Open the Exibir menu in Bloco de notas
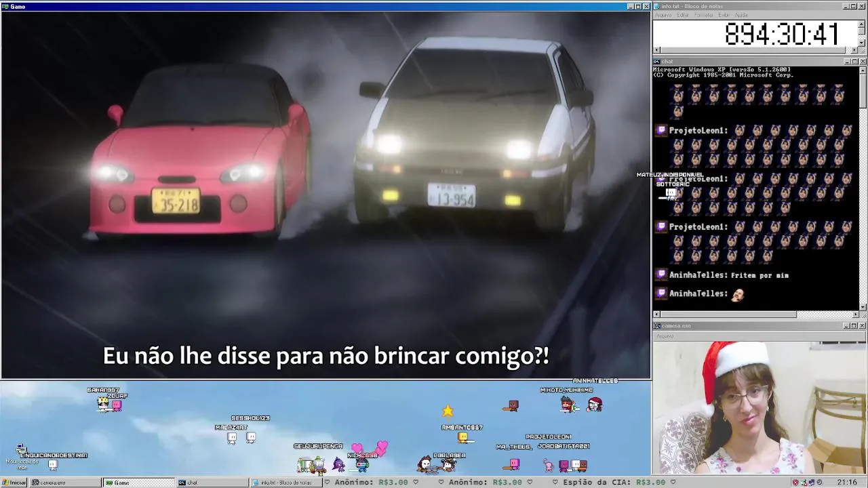Screen dimensions: 868x488 (724, 15)
